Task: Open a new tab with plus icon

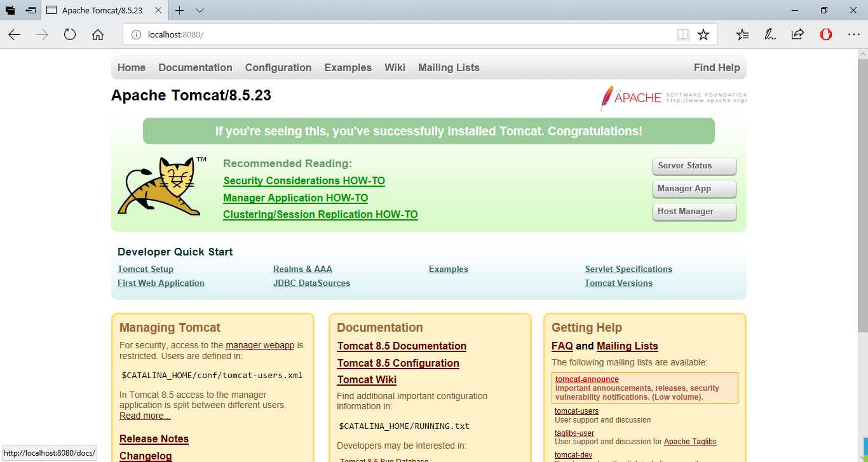Action: [x=180, y=10]
